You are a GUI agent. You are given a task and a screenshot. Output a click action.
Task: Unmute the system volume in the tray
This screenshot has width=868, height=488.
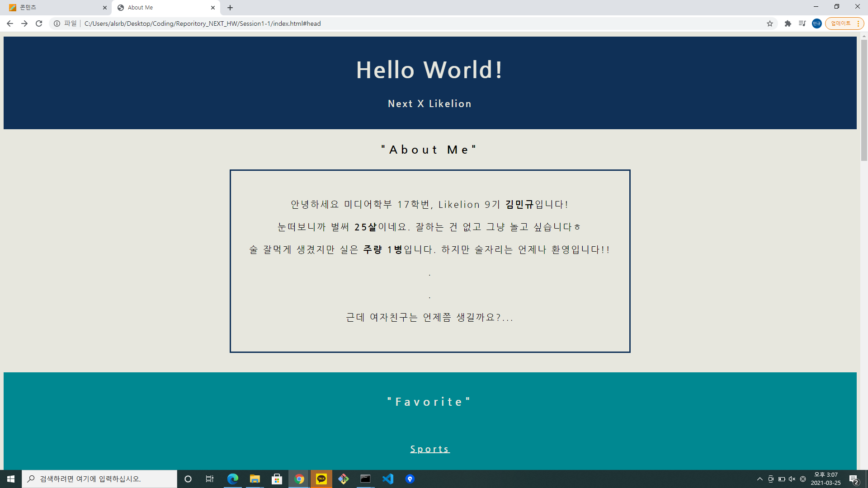pos(792,479)
